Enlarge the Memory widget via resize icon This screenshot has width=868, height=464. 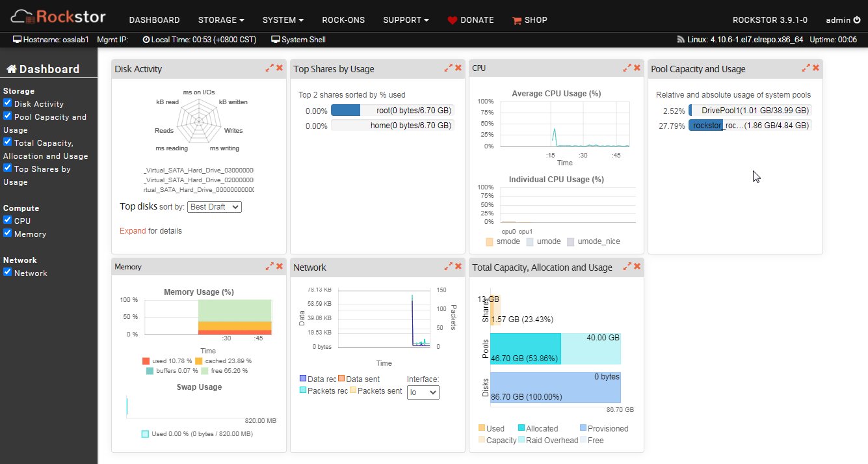coord(269,266)
